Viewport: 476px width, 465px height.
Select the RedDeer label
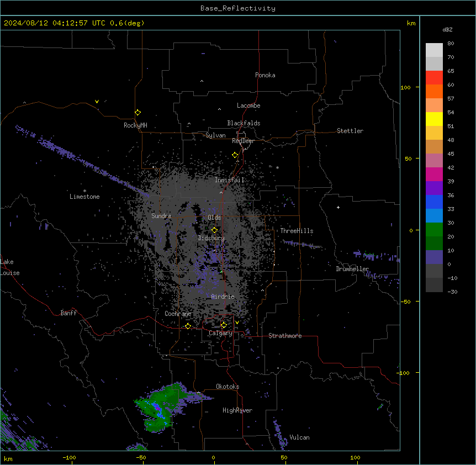[x=243, y=141]
